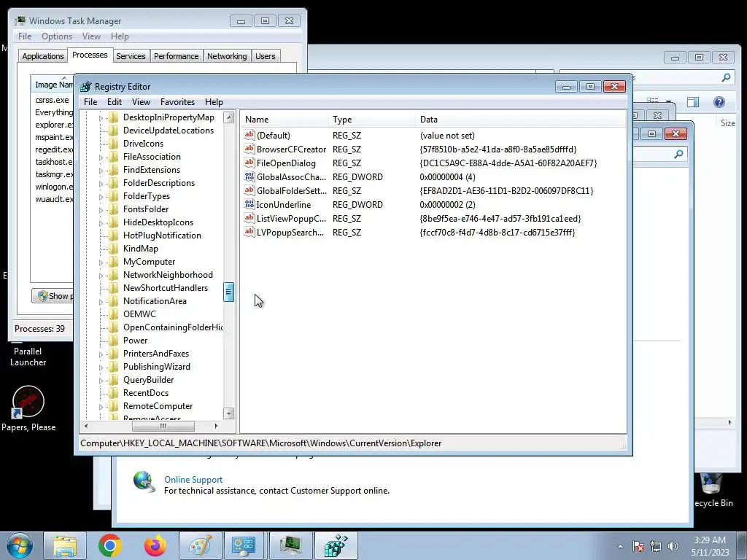Image resolution: width=747 pixels, height=560 pixels.
Task: Click the Papers, Please desktop shortcut
Action: pos(28,409)
